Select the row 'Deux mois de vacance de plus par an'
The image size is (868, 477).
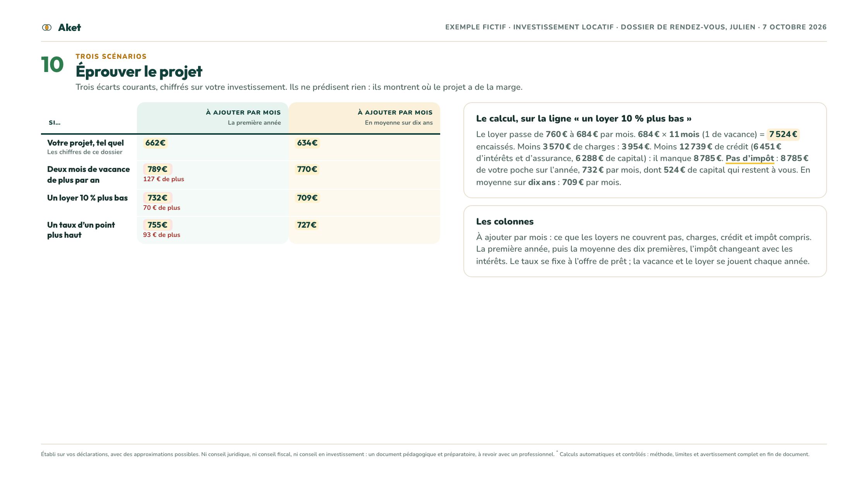(241, 175)
